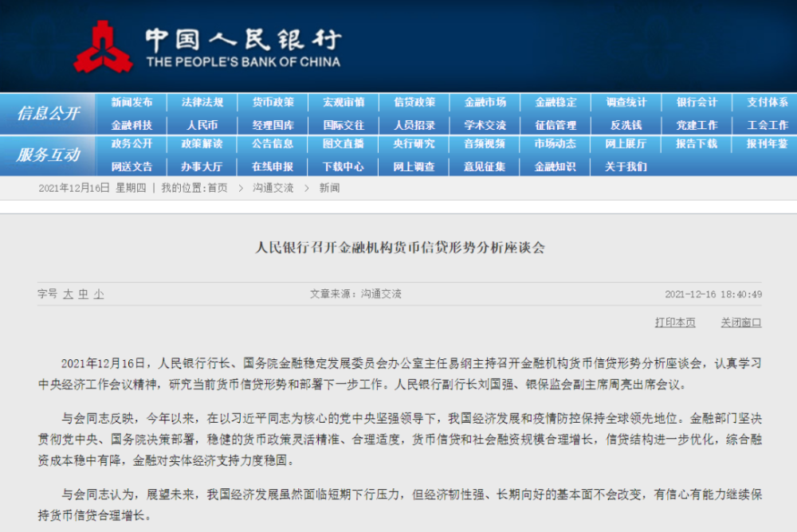Open 学术交流 menu item
The width and height of the screenshot is (797, 532).
[485, 125]
